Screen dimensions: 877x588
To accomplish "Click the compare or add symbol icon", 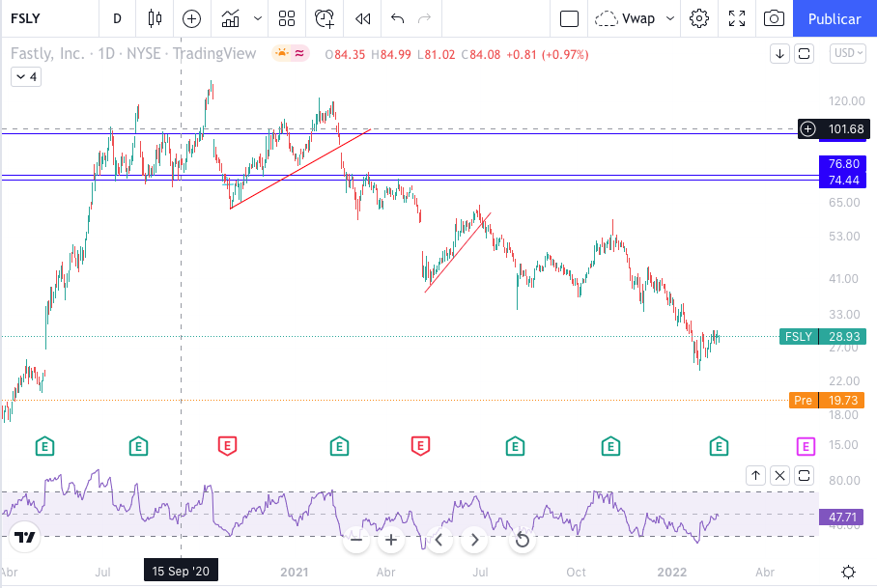I will [x=191, y=18].
